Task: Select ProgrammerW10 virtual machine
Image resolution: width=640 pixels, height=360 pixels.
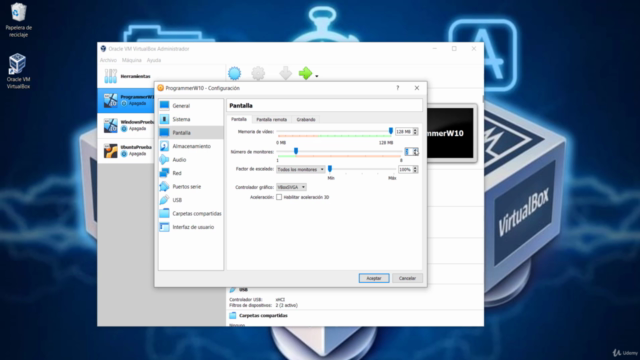Action: [x=127, y=100]
